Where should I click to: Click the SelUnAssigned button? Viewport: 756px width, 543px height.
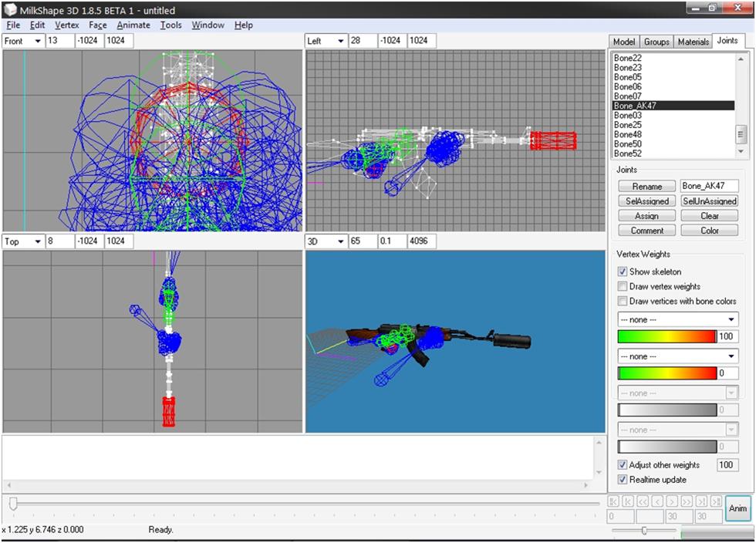click(x=710, y=201)
